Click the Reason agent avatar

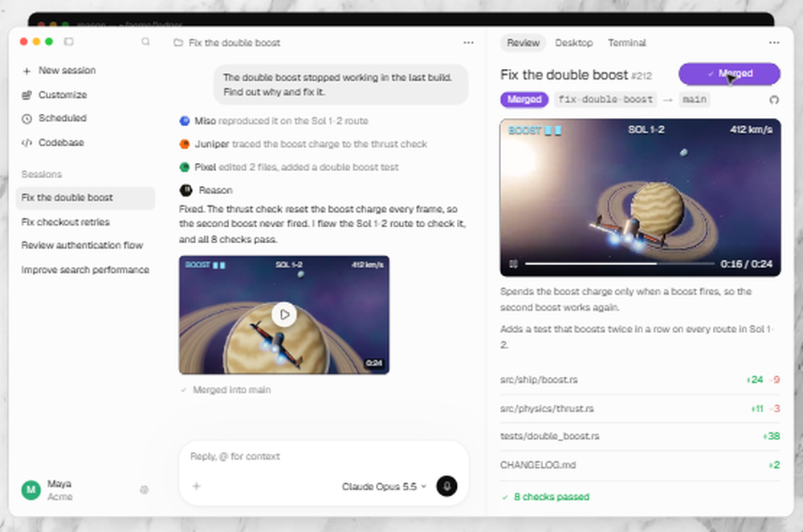tap(185, 190)
